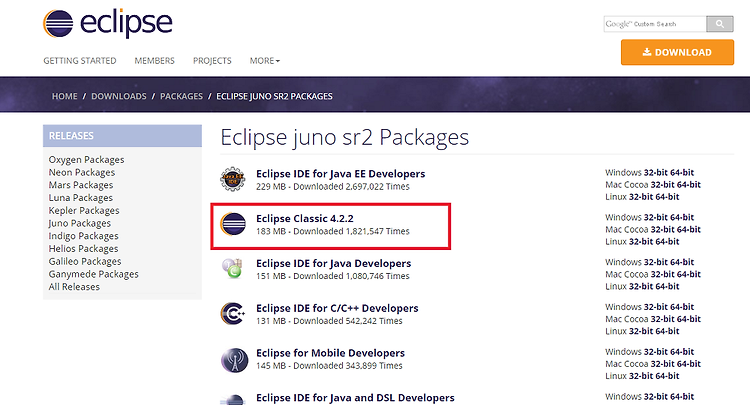Download Eclipse Classic Mac Cocoa 32-bit
Image resolution: width=750 pixels, height=405 pixels.
tap(663, 230)
